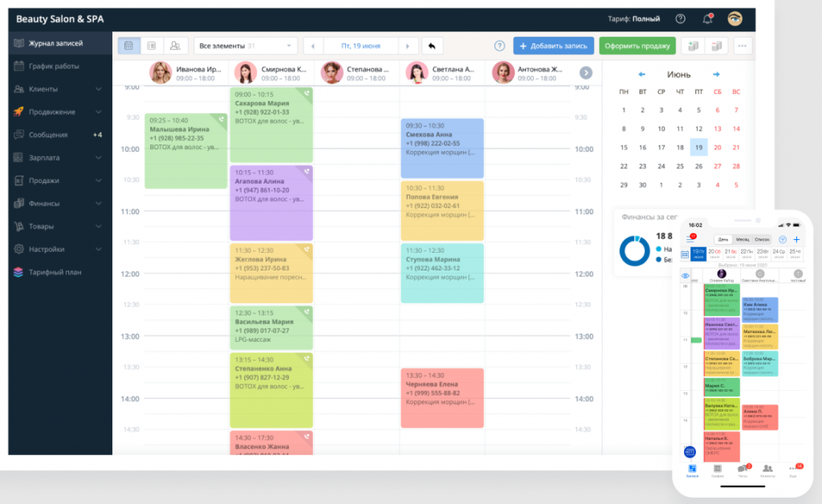Open Агапова Алина purple appointment
This screenshot has height=504, width=822.
pyautogui.click(x=271, y=203)
